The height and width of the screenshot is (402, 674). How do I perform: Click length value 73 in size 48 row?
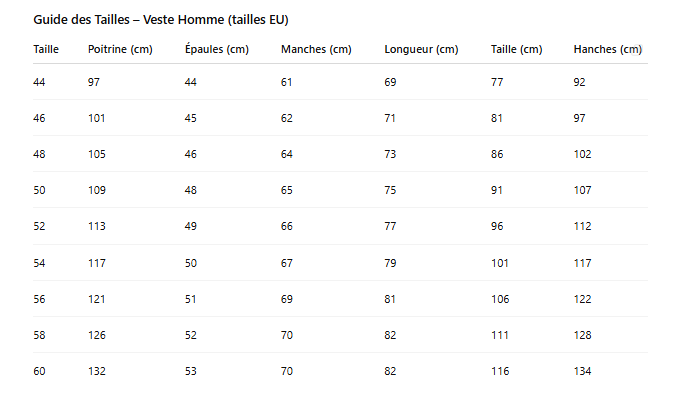click(x=390, y=154)
